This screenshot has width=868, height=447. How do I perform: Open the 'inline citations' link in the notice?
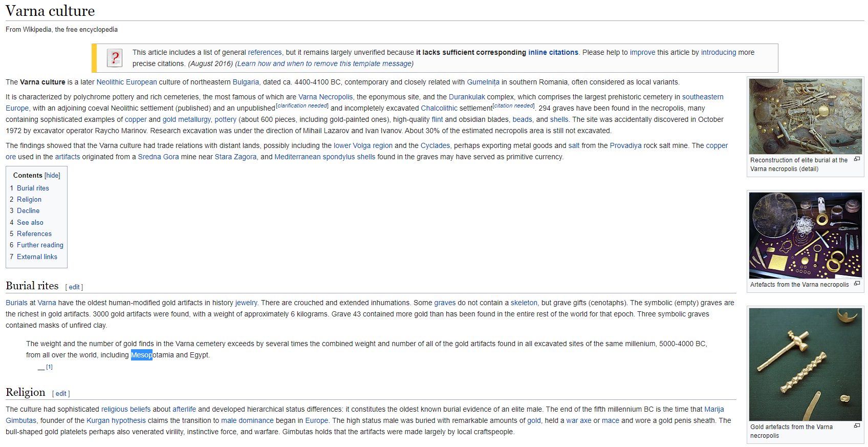point(553,52)
